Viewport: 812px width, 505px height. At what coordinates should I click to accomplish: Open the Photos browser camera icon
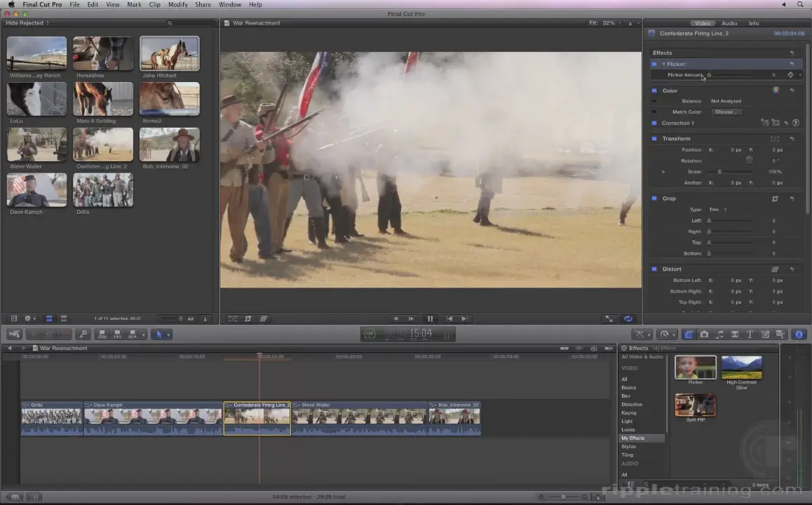coord(704,335)
